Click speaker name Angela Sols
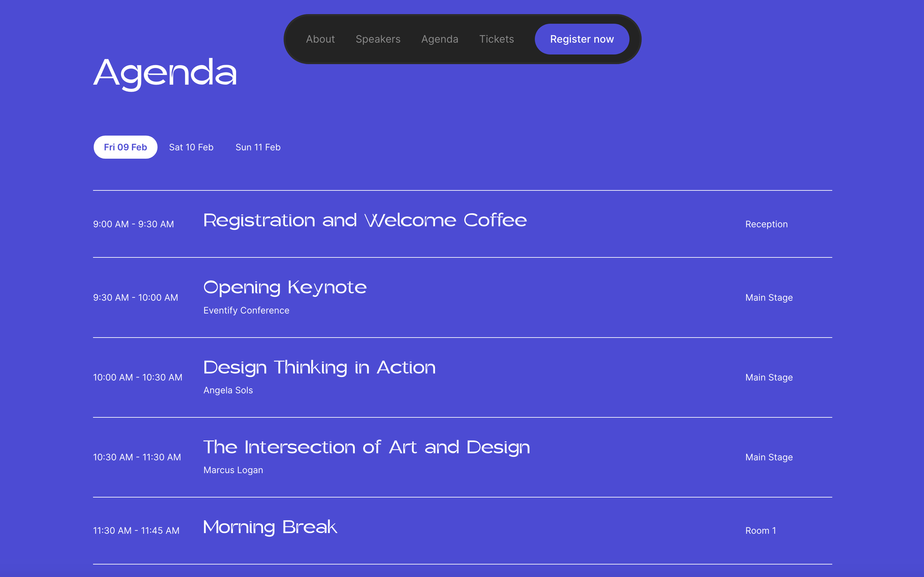The height and width of the screenshot is (577, 924). click(x=228, y=390)
